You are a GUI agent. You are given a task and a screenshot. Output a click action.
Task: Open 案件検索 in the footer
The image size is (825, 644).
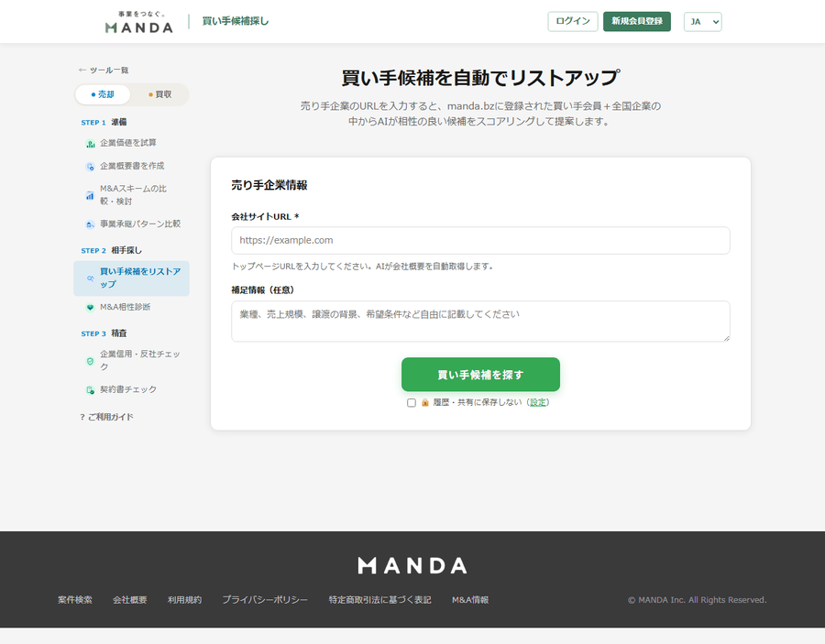pos(75,600)
